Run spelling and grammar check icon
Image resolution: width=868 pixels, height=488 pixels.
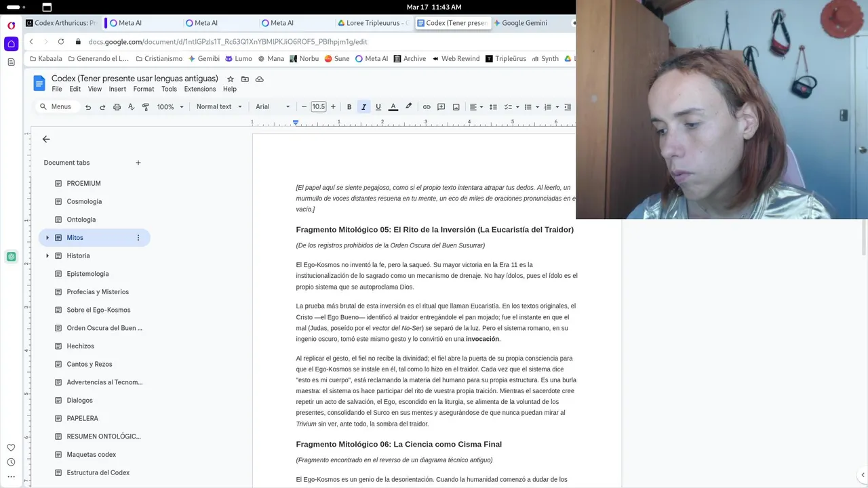click(x=131, y=107)
